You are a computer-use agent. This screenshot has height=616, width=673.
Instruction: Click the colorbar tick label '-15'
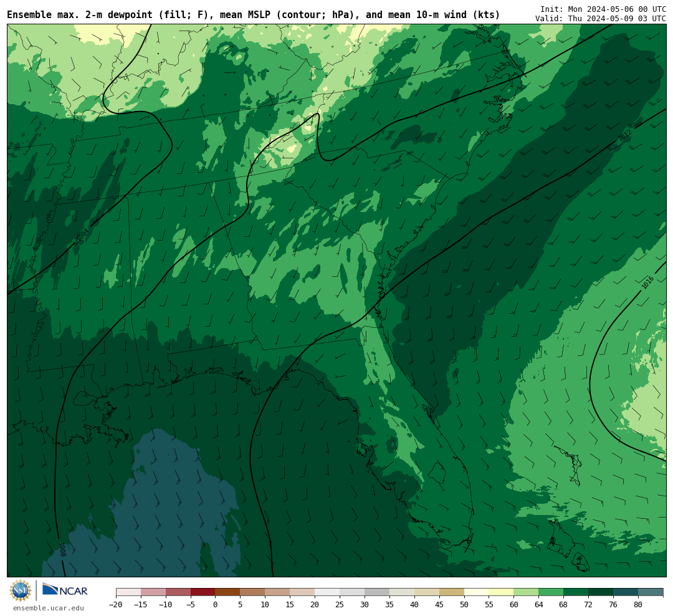[x=141, y=604]
